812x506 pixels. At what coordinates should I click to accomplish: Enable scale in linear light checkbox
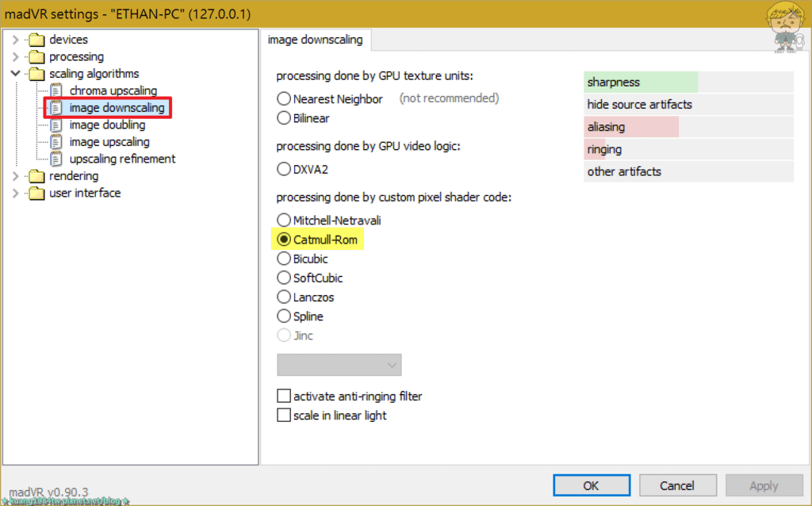coord(284,416)
